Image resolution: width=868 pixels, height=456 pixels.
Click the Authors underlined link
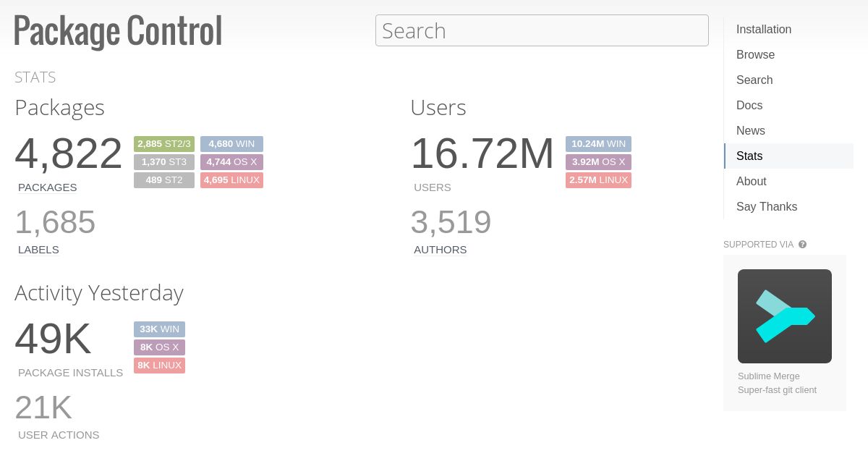pyautogui.click(x=440, y=250)
